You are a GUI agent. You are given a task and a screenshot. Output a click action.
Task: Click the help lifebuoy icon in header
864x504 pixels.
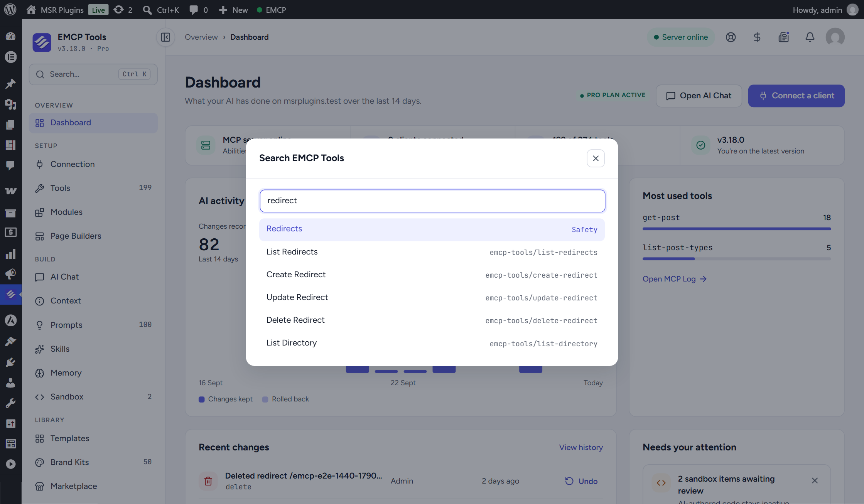(731, 37)
